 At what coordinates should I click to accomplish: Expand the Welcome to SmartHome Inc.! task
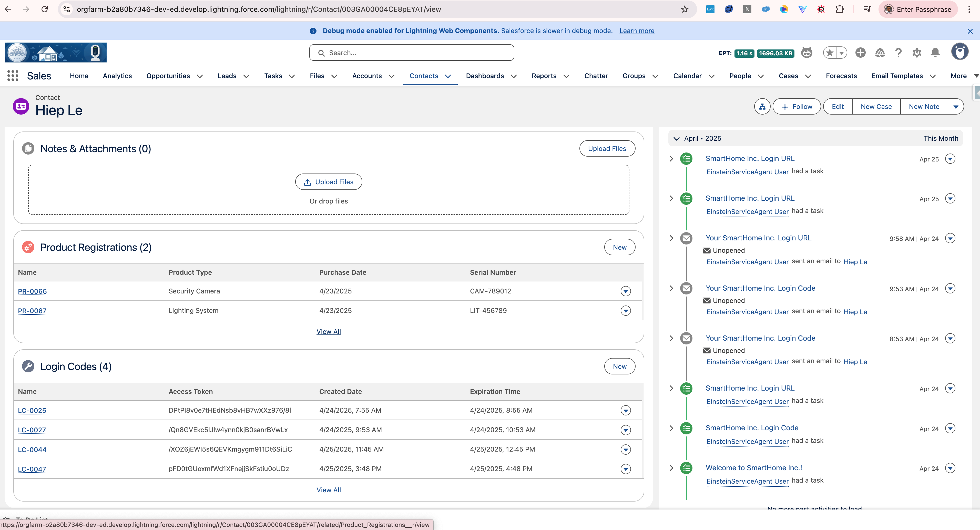pyautogui.click(x=671, y=468)
